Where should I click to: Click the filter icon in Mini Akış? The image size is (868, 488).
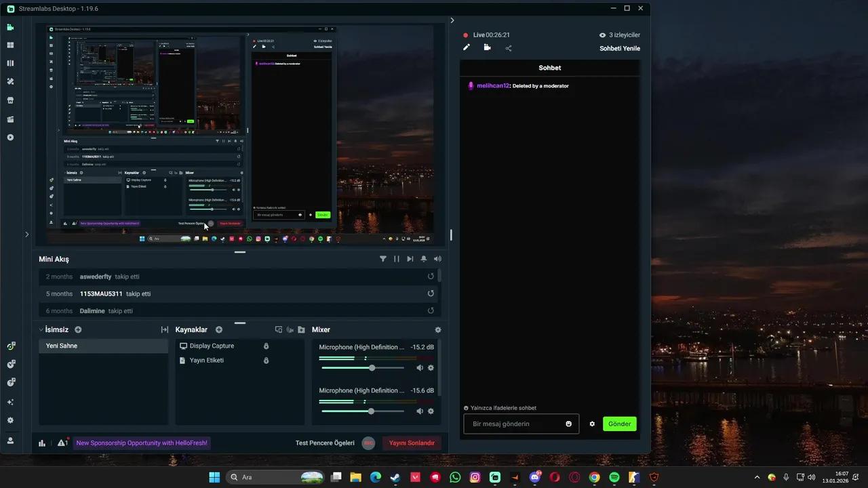[x=383, y=259]
